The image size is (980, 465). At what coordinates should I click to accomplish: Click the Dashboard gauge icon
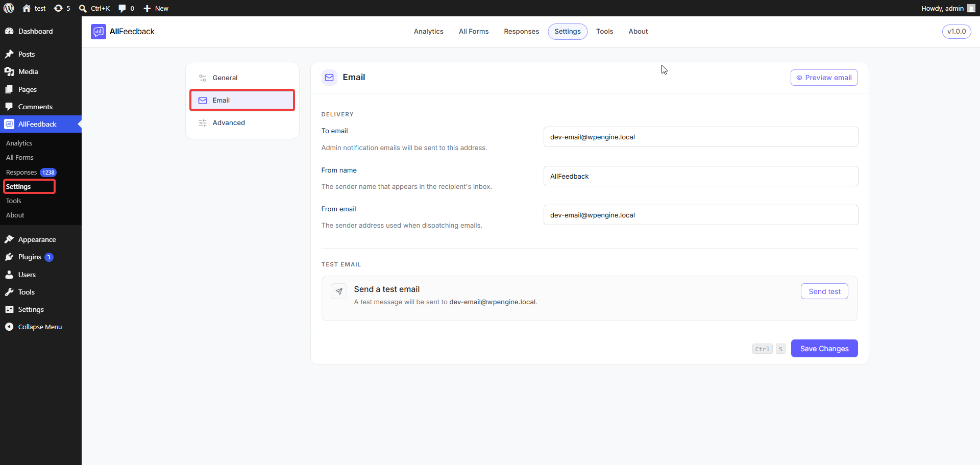[9, 31]
